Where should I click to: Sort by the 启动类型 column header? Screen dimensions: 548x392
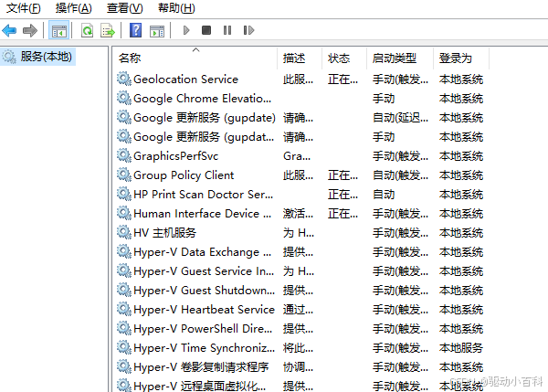point(395,58)
